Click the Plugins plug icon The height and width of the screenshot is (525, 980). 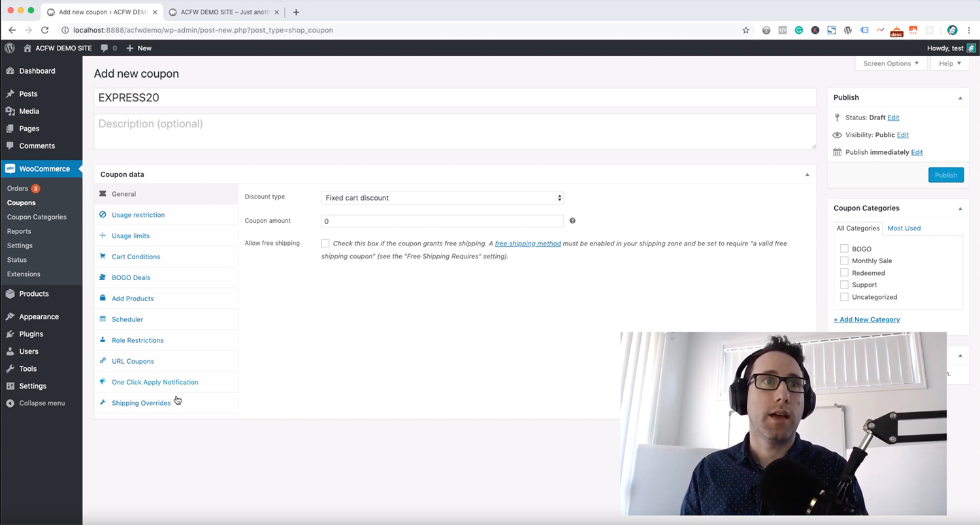[x=10, y=334]
